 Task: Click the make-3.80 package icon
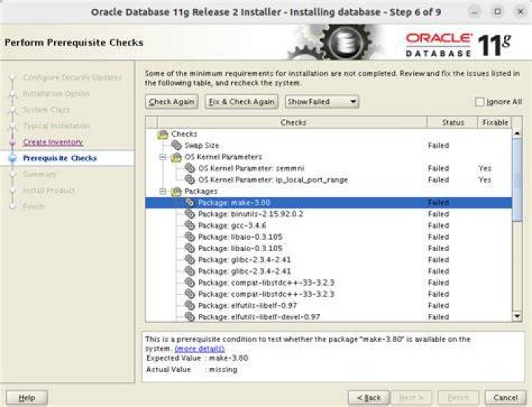(x=190, y=202)
